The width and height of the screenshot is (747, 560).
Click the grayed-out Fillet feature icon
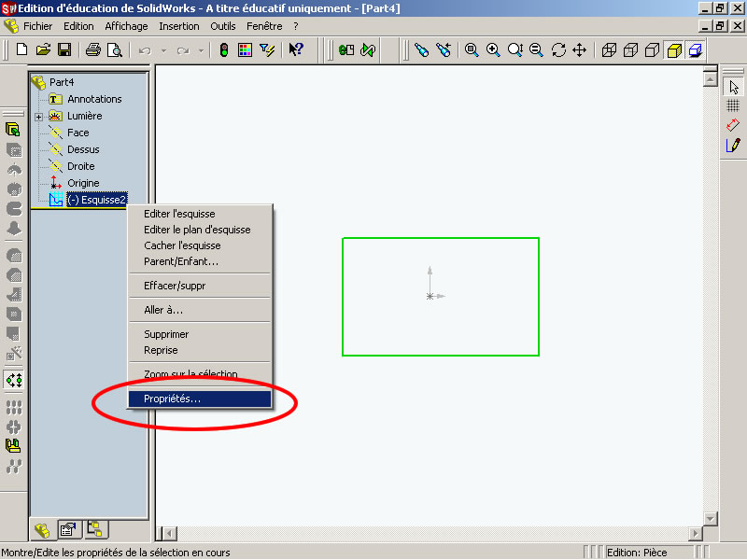14,256
